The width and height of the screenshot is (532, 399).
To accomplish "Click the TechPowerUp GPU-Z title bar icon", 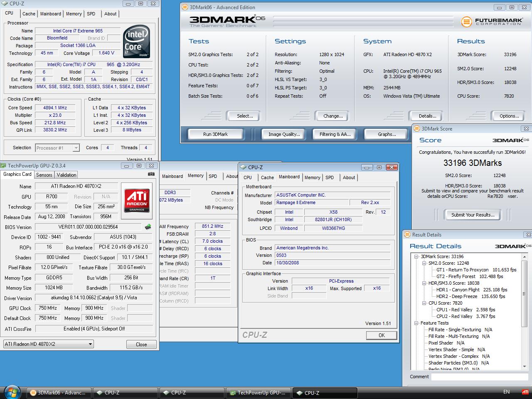I will pyautogui.click(x=4, y=165).
